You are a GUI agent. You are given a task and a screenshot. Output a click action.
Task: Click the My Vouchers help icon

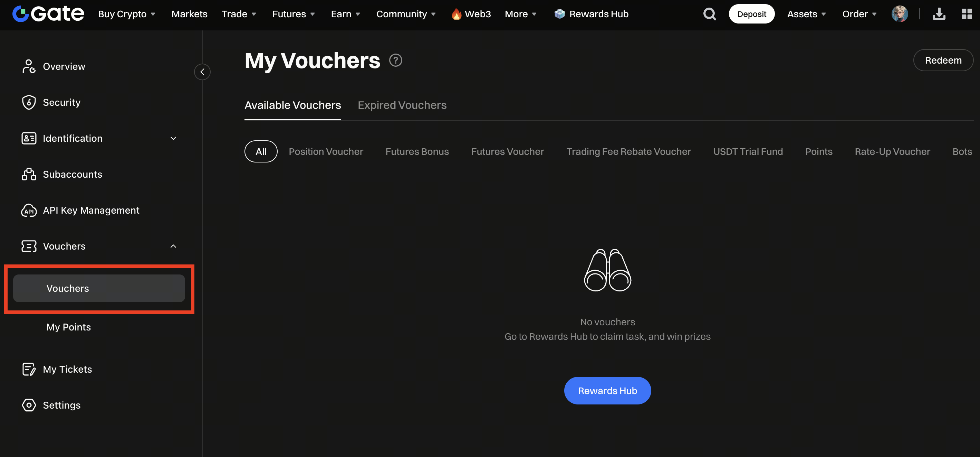pyautogui.click(x=395, y=60)
